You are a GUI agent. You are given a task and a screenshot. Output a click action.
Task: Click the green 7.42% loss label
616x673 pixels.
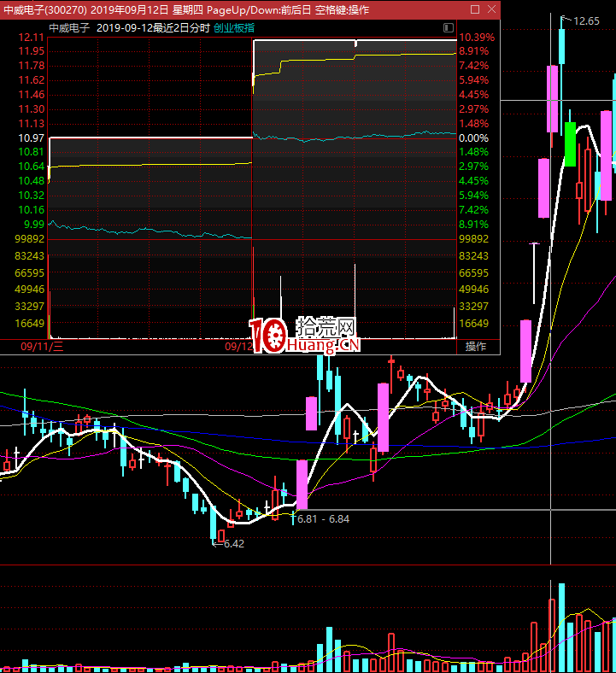(x=473, y=210)
